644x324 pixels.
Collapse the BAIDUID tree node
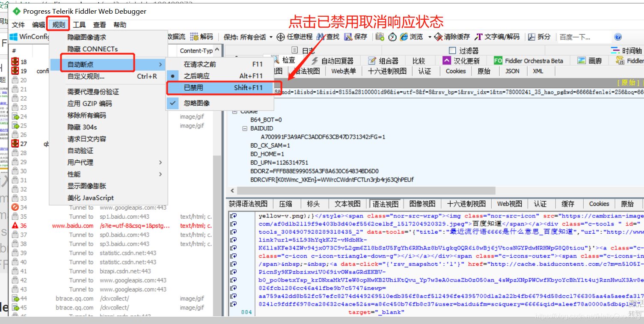(245, 128)
